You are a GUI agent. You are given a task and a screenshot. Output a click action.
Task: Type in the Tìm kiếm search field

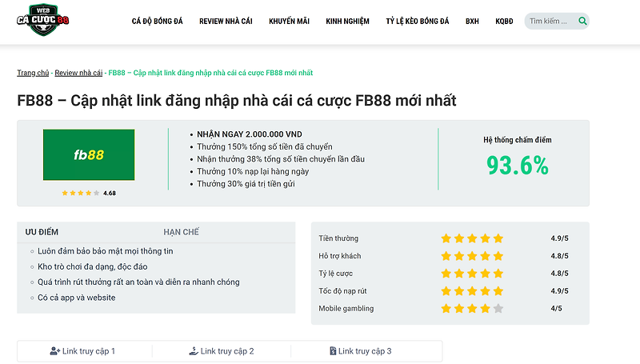point(550,22)
